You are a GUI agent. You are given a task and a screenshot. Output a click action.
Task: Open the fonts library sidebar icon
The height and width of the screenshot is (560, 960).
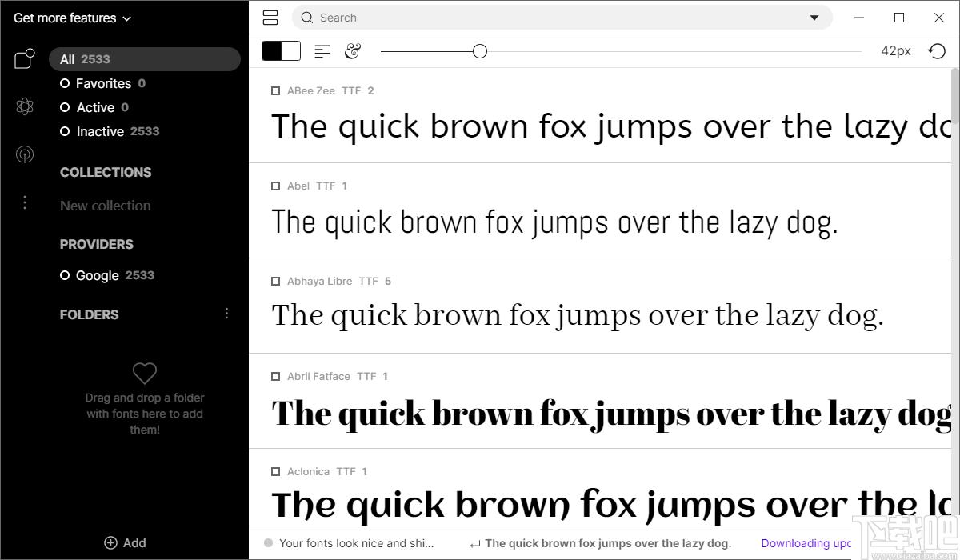coord(25,58)
